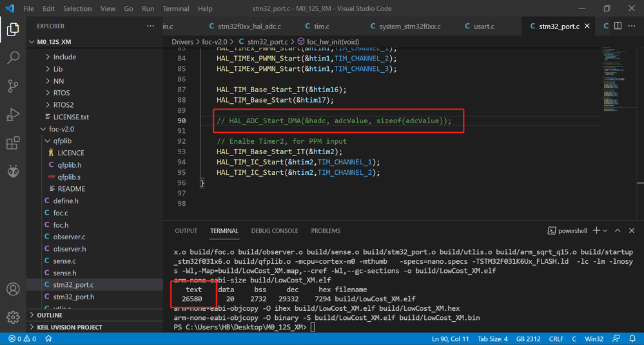Screen dimensions: 644x345
Task: Open the PlatformIO alien icon
Action: point(13,172)
